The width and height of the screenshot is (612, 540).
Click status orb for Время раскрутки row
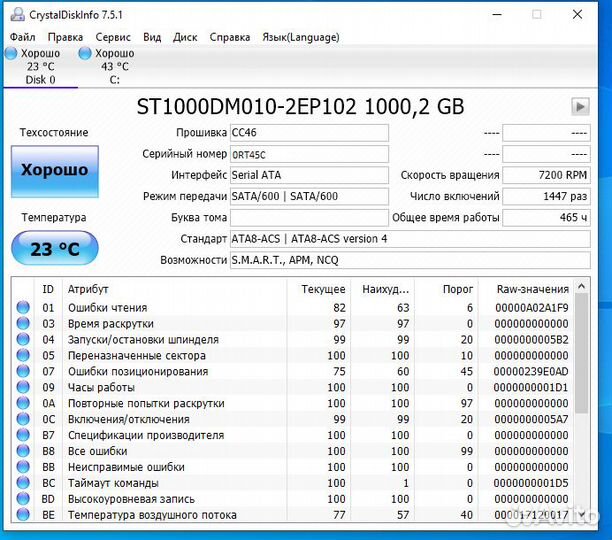click(x=23, y=323)
